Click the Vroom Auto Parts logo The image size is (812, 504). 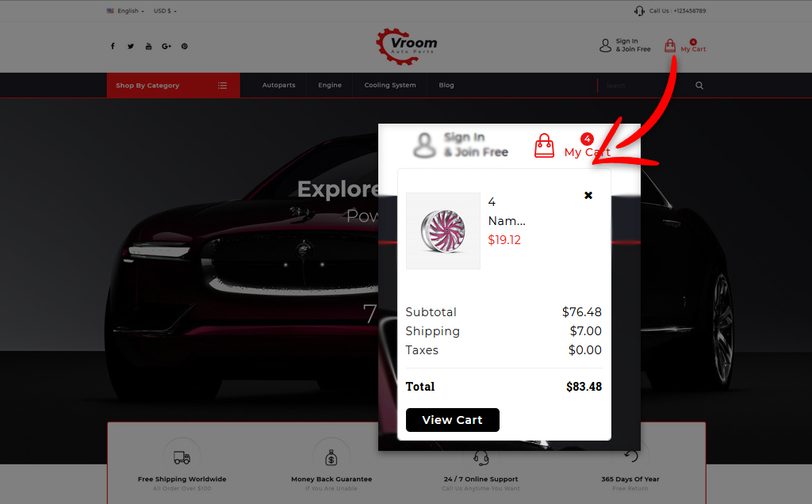point(407,47)
